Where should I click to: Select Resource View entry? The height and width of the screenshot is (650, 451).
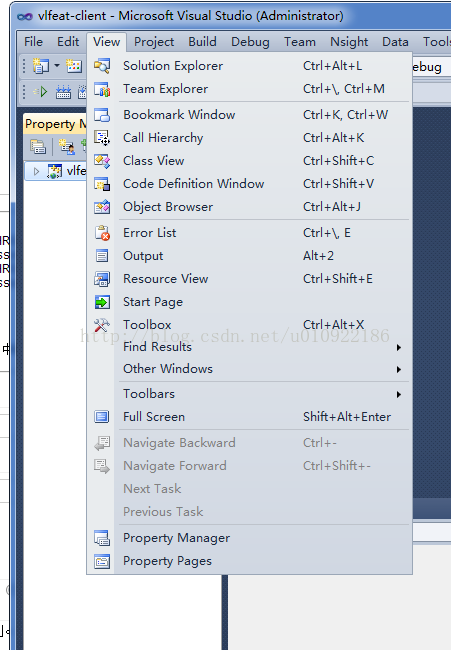point(250,279)
